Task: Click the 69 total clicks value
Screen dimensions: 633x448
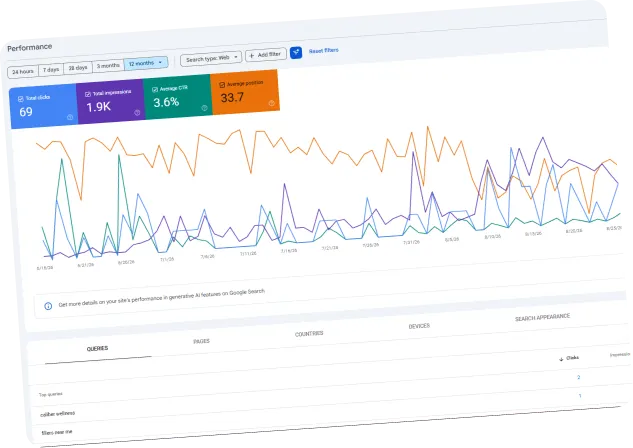Action: click(26, 112)
